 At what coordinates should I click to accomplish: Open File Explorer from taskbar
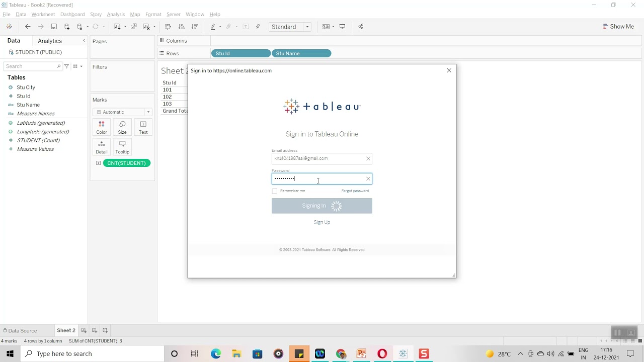coord(236,354)
